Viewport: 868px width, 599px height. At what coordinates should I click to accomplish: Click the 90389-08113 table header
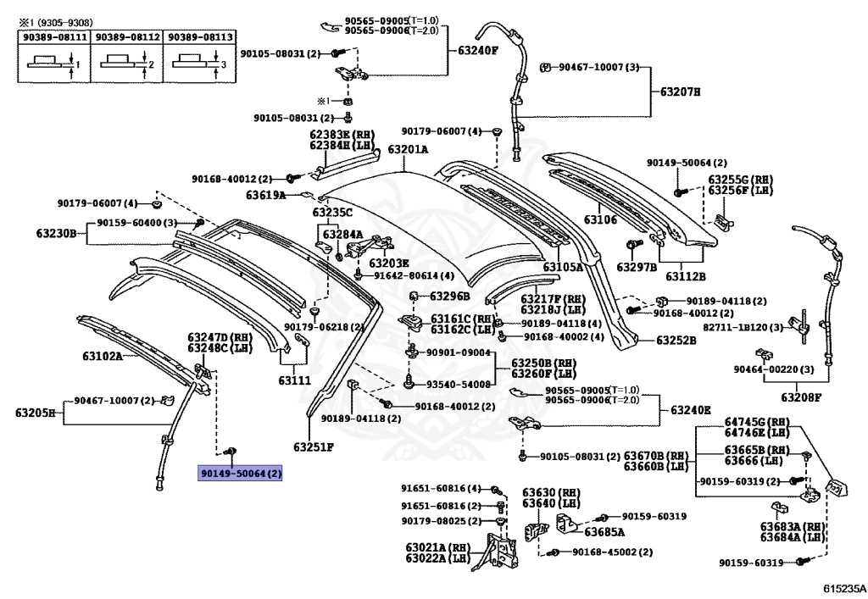tap(200, 37)
